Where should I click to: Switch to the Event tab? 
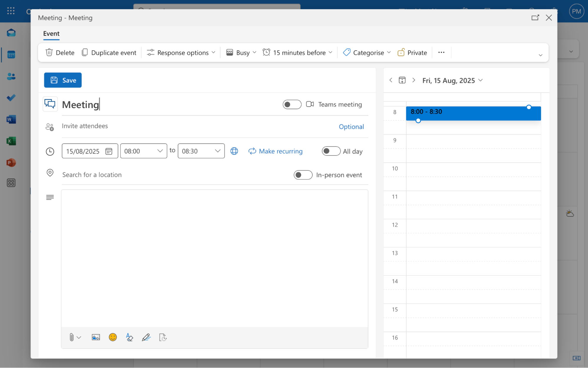(x=51, y=34)
